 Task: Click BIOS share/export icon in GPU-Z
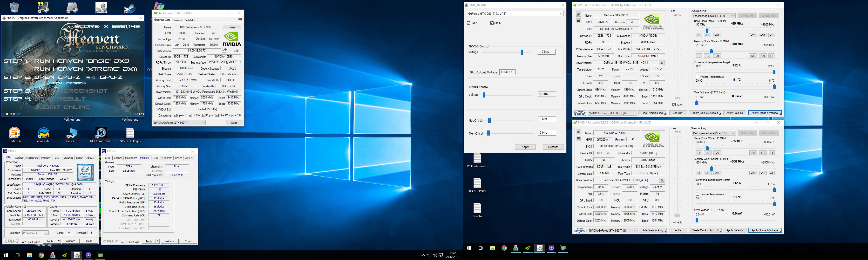(224, 51)
